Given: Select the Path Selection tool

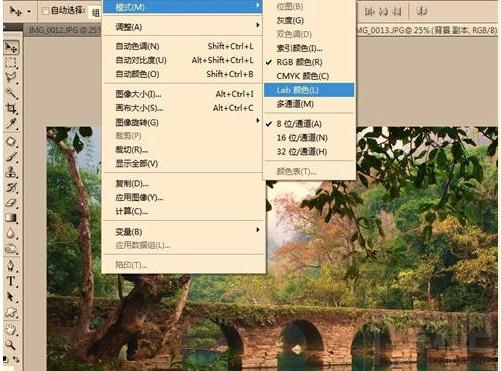Looking at the screenshot, I should click(11, 296).
